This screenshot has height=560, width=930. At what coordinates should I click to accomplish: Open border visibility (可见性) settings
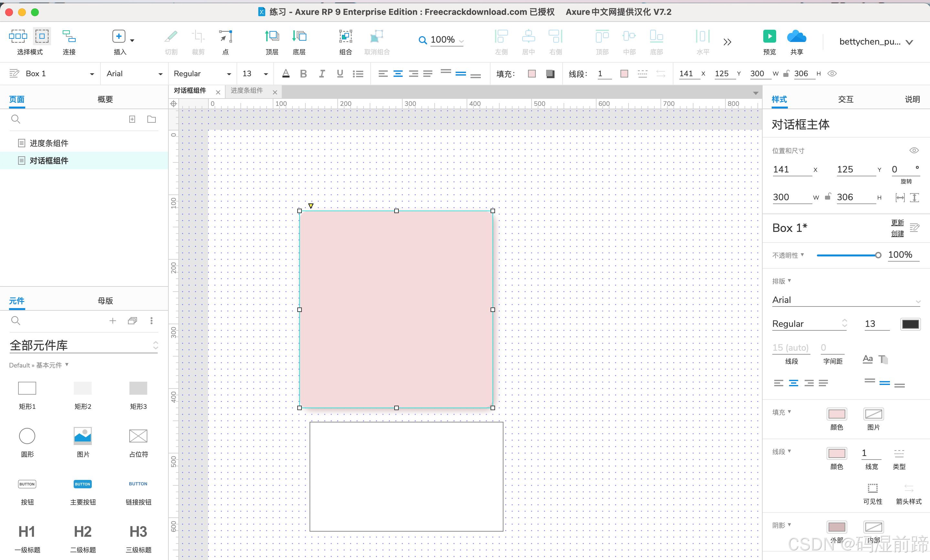(x=872, y=488)
